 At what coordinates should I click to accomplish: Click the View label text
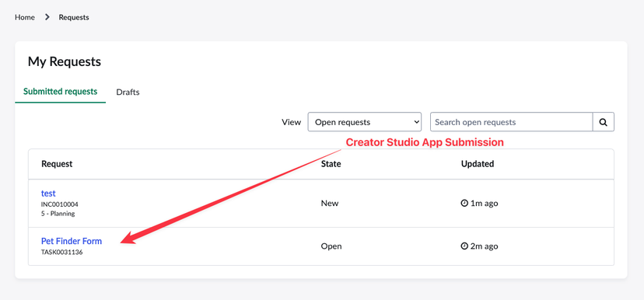[x=291, y=122]
